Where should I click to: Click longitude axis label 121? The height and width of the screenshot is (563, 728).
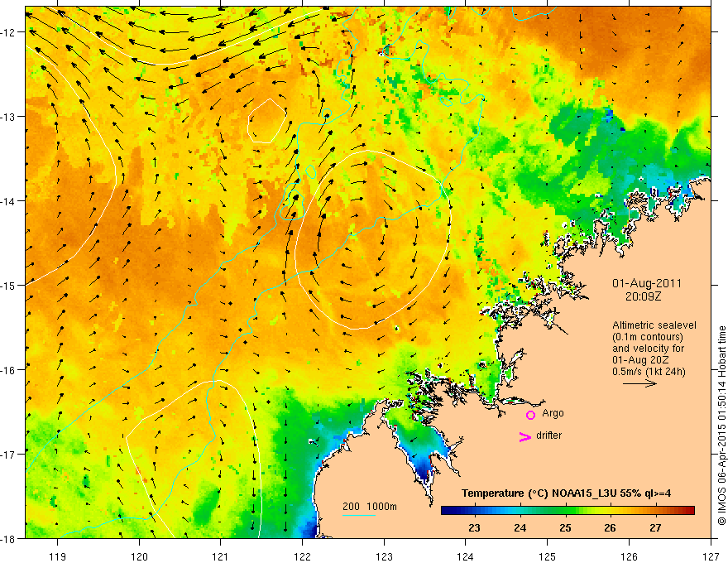(221, 556)
